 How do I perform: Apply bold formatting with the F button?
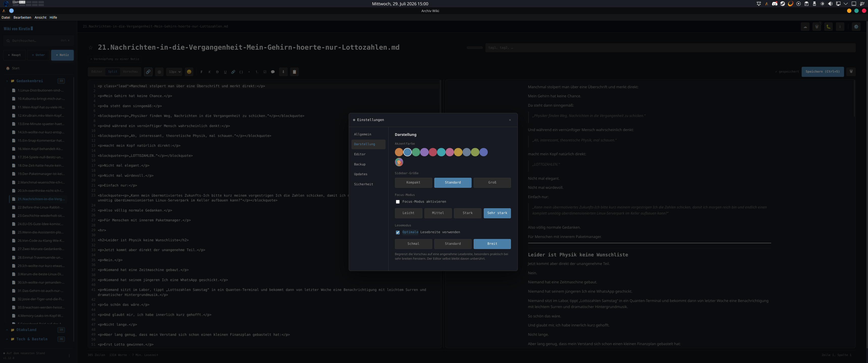click(202, 72)
